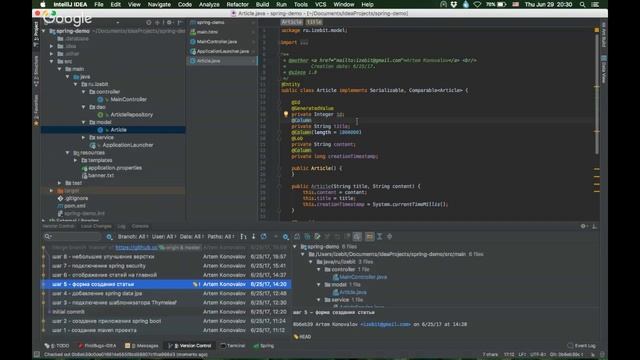Open the Data View side panel
This screenshot has width=640, height=360.
(604, 69)
